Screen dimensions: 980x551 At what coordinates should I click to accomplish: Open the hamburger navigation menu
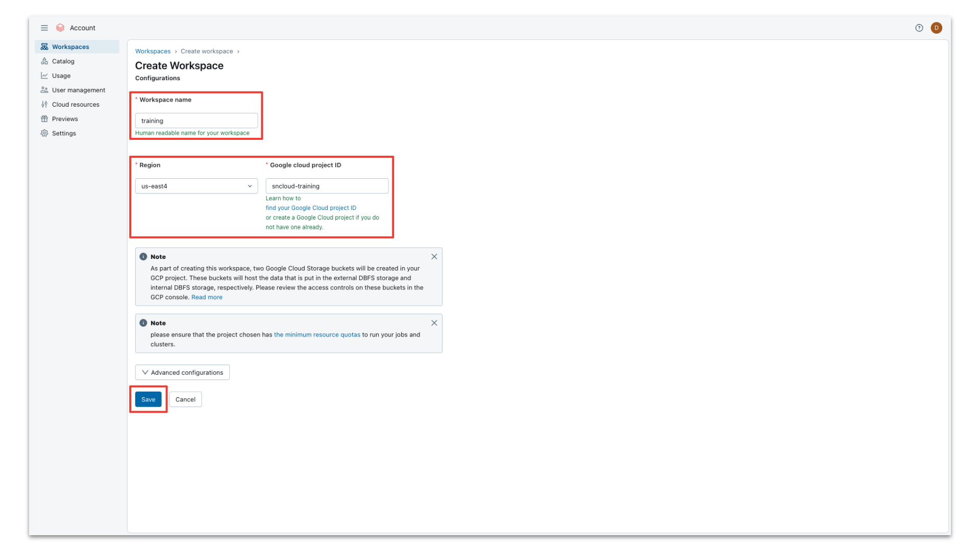(x=44, y=28)
